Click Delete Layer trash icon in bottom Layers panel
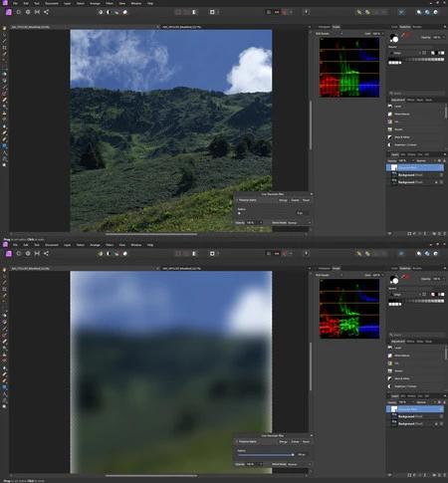Screen dimensions: 448x483 click(444, 475)
